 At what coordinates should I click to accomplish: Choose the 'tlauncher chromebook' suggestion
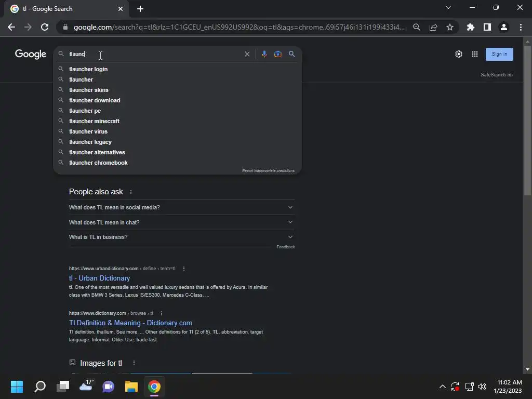178,163
